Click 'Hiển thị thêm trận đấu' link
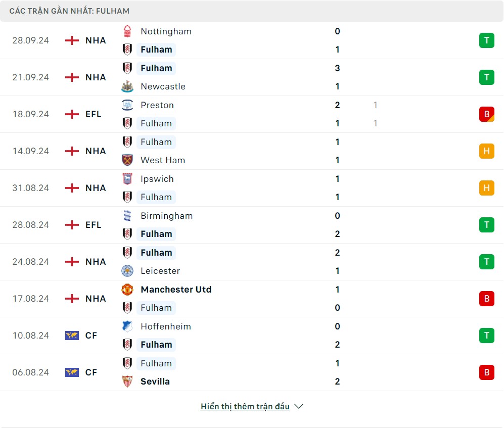The width and height of the screenshot is (504, 428). [x=245, y=406]
